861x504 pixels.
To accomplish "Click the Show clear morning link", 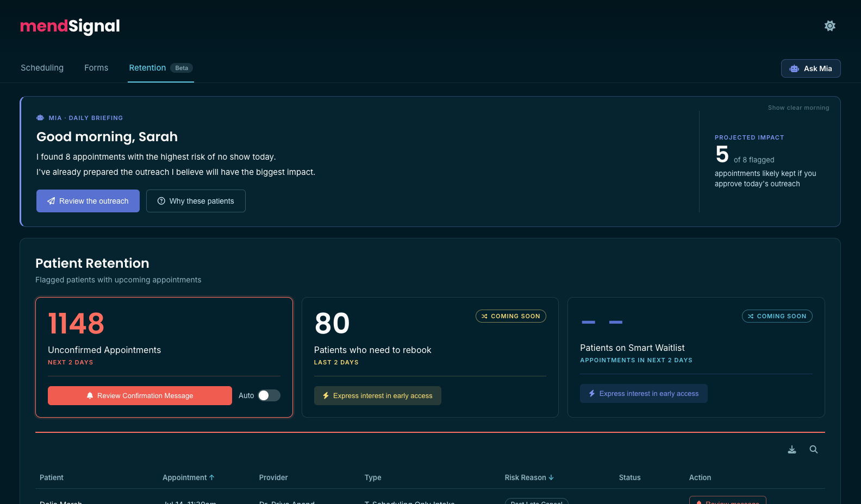I will click(798, 108).
